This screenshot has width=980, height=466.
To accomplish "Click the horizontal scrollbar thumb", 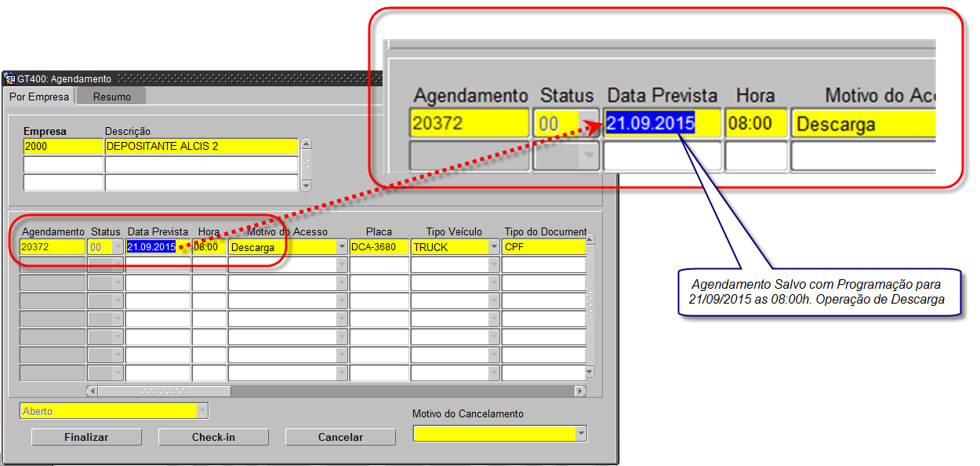I will point(165,391).
